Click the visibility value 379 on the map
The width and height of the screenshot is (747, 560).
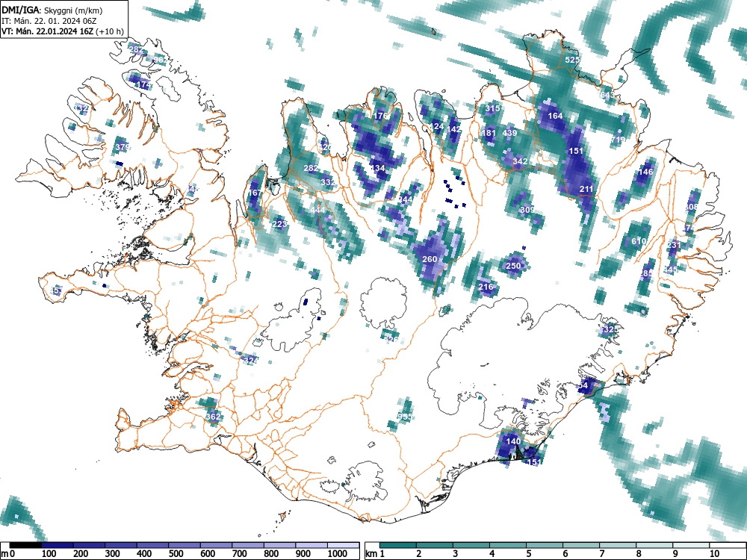[123, 146]
